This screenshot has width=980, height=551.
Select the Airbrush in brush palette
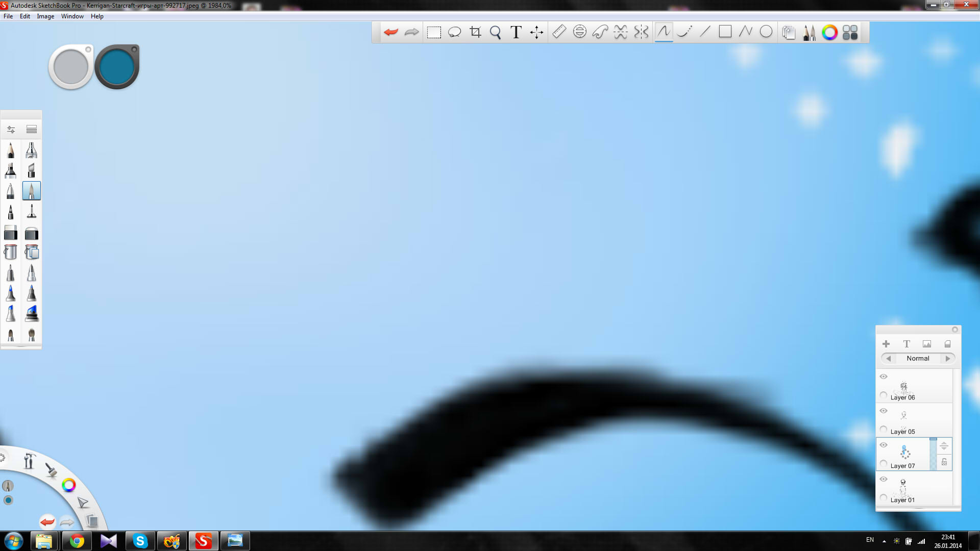pyautogui.click(x=32, y=150)
